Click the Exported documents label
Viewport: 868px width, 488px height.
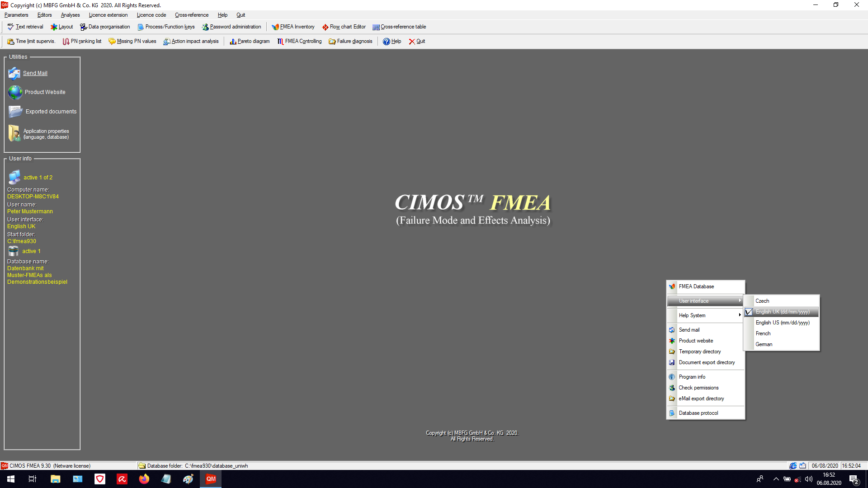(51, 112)
